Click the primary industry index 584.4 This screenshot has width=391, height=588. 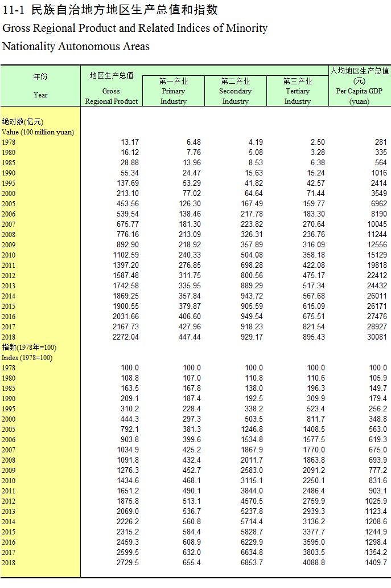tap(192, 532)
